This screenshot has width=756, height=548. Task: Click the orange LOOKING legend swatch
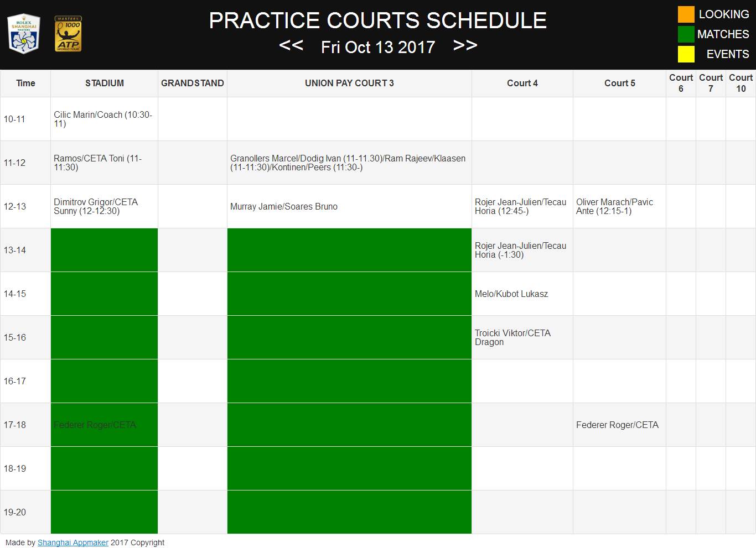[x=686, y=14]
